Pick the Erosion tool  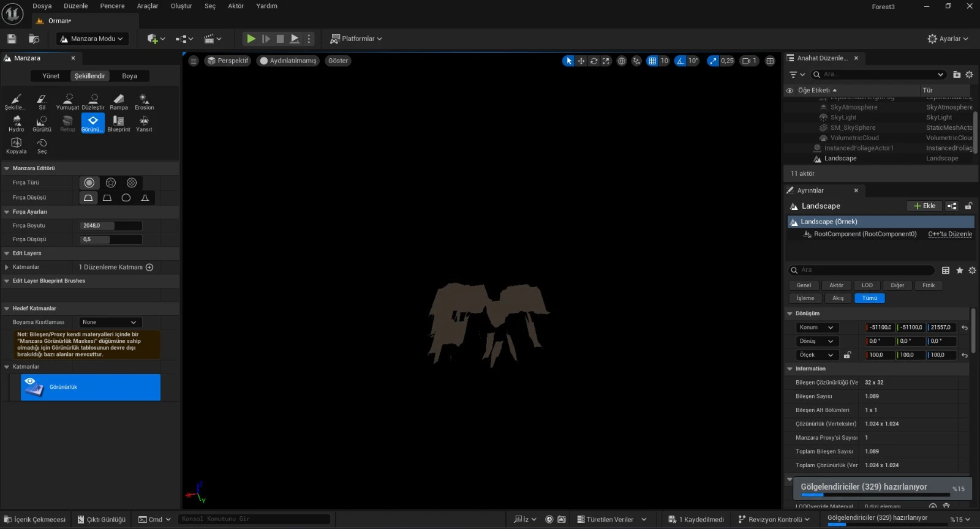click(x=144, y=102)
